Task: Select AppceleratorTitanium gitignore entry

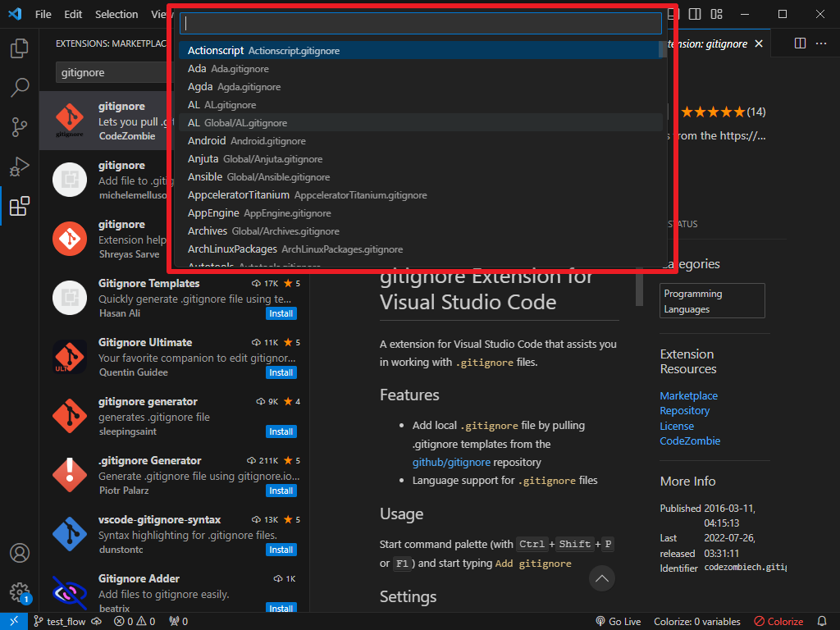Action: (x=421, y=195)
